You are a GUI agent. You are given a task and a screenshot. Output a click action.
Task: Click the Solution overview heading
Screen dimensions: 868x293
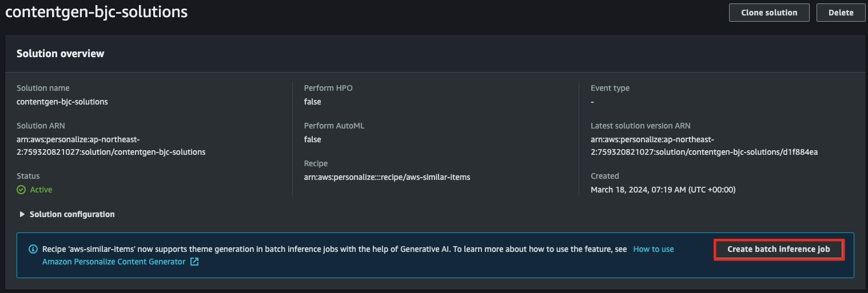click(x=61, y=54)
